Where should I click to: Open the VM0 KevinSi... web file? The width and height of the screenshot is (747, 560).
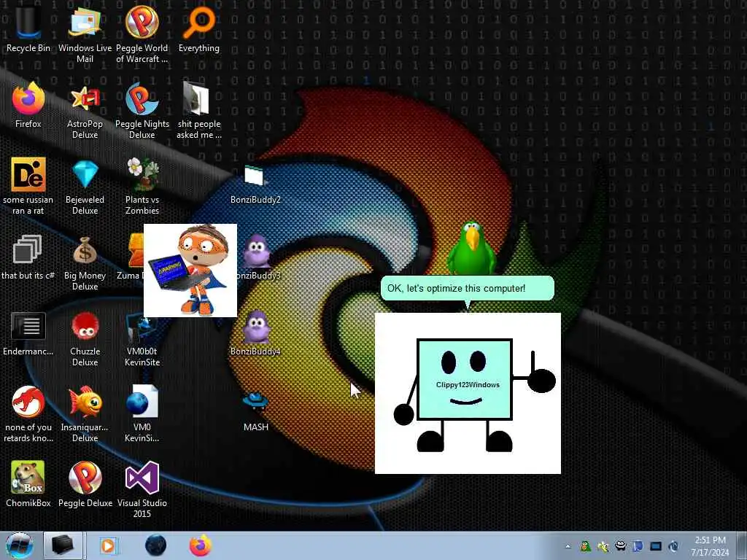(x=142, y=413)
